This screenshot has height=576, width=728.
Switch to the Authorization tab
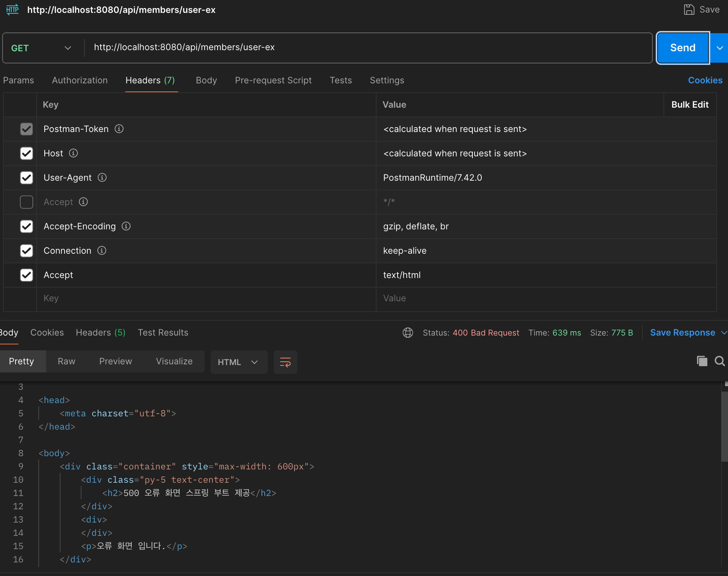pos(80,80)
